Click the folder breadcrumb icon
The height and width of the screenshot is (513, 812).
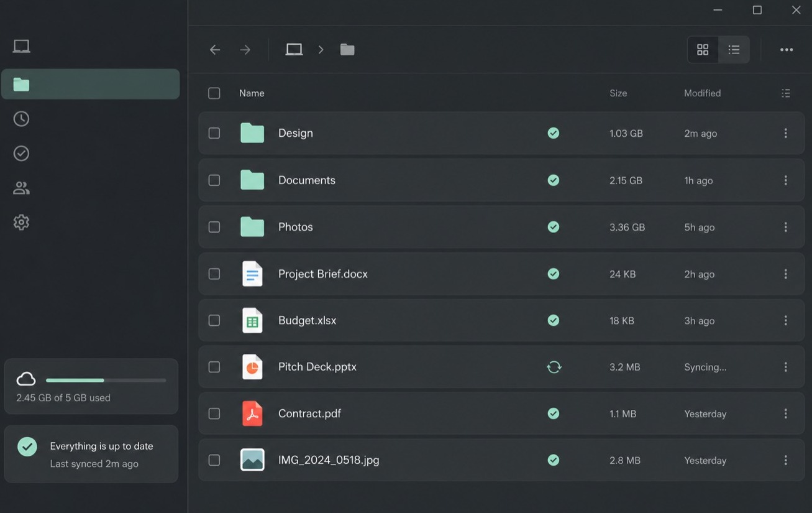347,50
